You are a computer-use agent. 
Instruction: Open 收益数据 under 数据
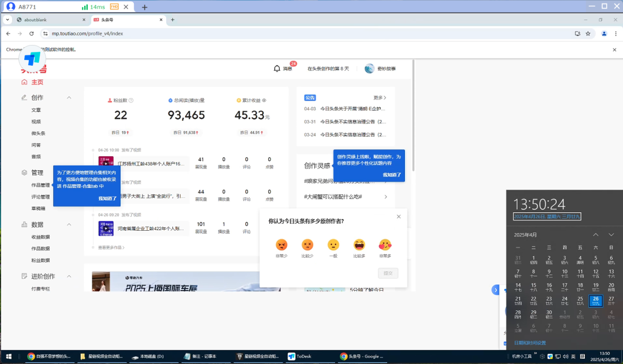[x=40, y=237]
